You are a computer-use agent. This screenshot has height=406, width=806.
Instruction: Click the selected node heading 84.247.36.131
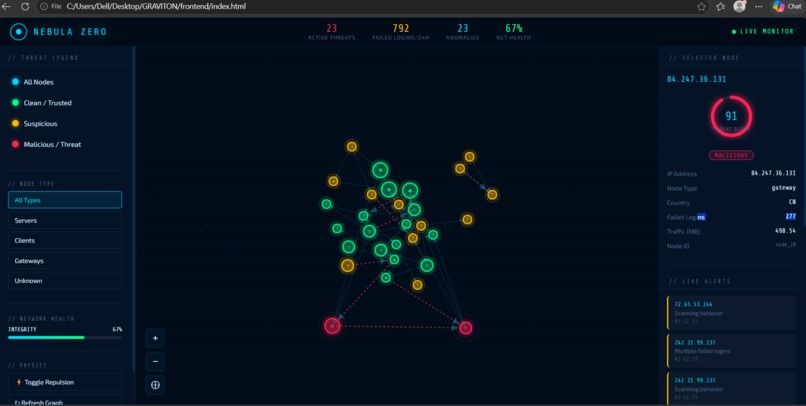[697, 79]
